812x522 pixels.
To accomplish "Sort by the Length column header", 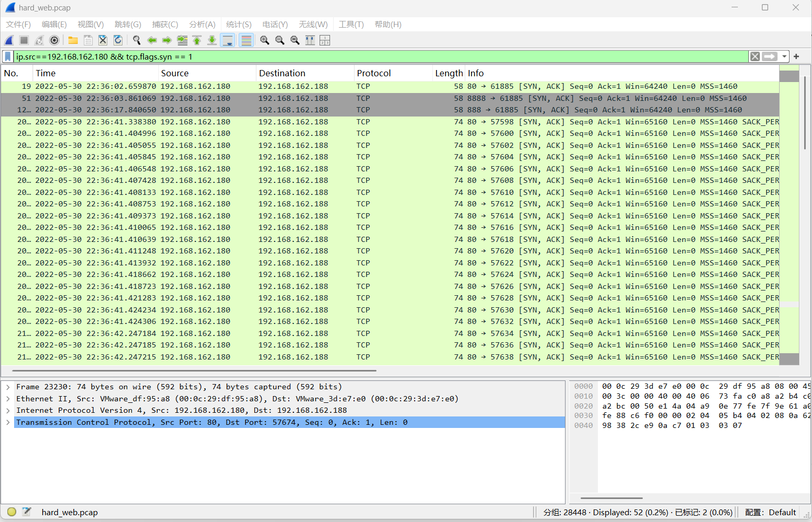I will 449,73.
